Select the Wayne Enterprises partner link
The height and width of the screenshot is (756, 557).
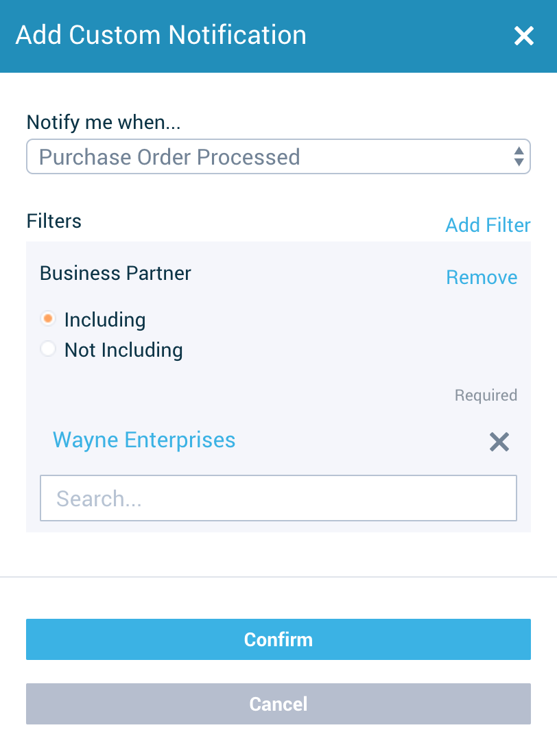(x=144, y=440)
